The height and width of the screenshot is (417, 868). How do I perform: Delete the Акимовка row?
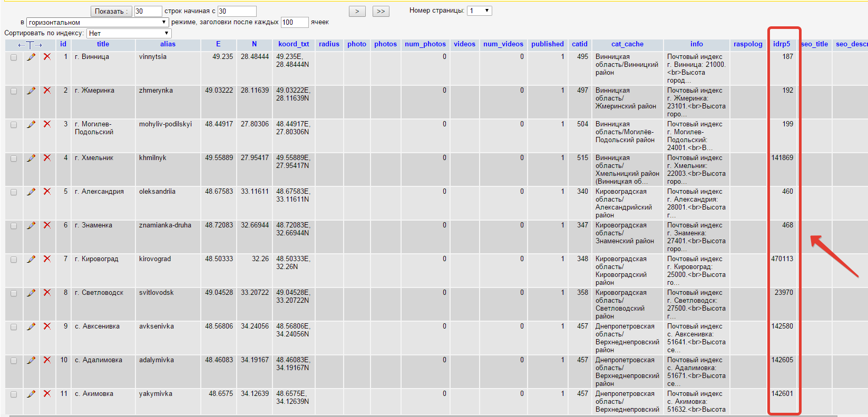(x=47, y=394)
